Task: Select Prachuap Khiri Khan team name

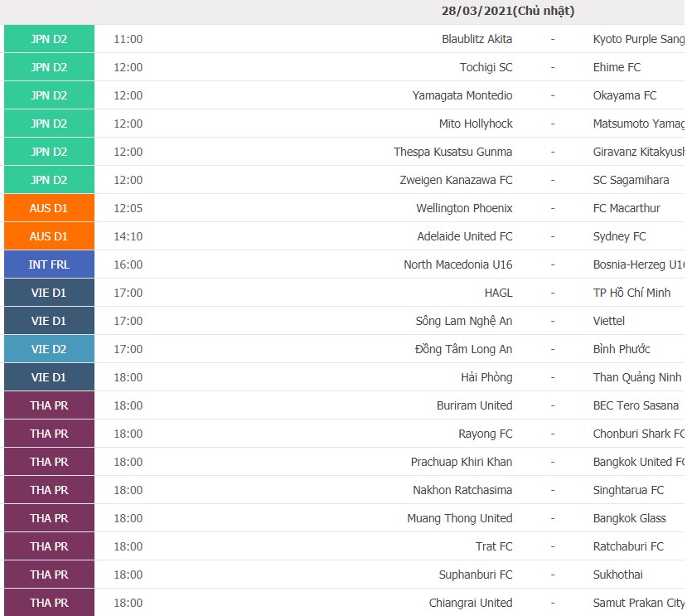Action: click(462, 462)
